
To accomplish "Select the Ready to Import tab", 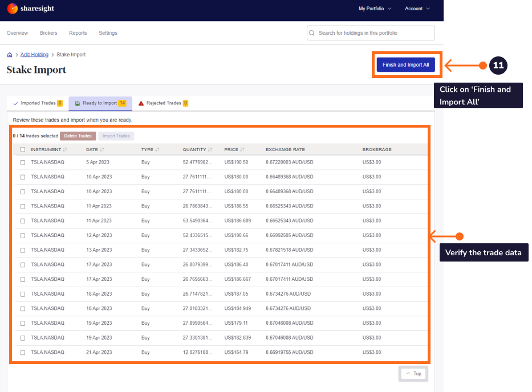I will click(x=100, y=103).
